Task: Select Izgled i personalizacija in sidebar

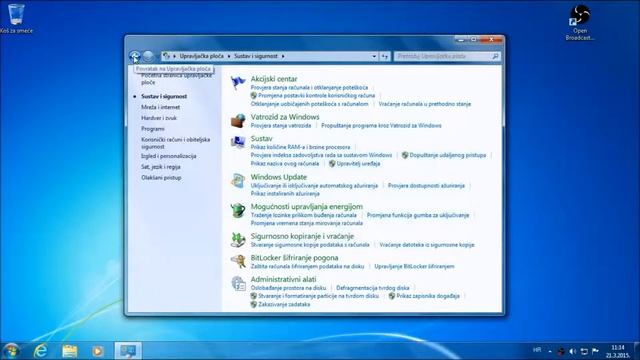Action: click(x=169, y=156)
